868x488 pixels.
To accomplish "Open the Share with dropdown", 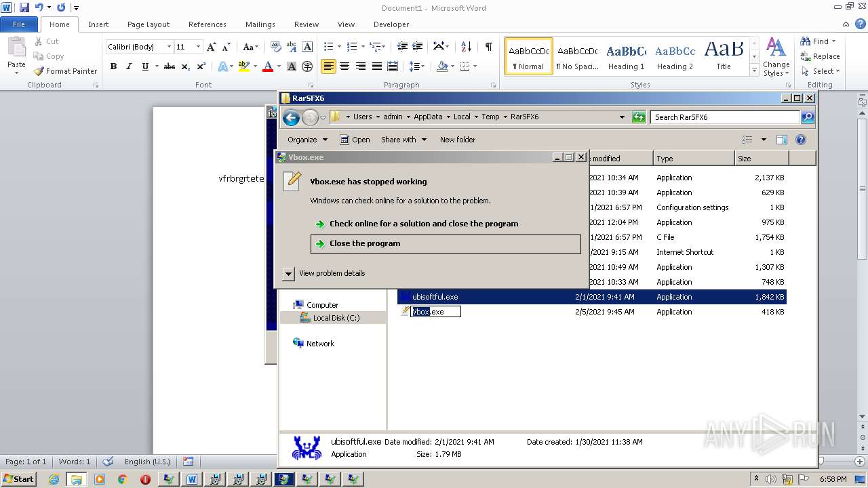I will tap(403, 140).
